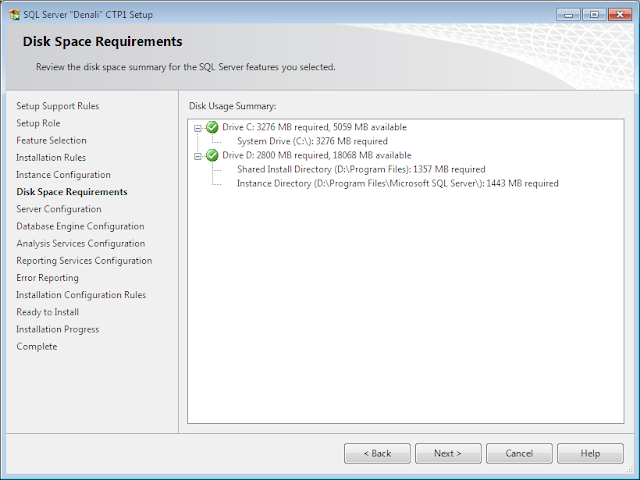Select Installation Rules step
640x480 pixels.
coord(51,158)
